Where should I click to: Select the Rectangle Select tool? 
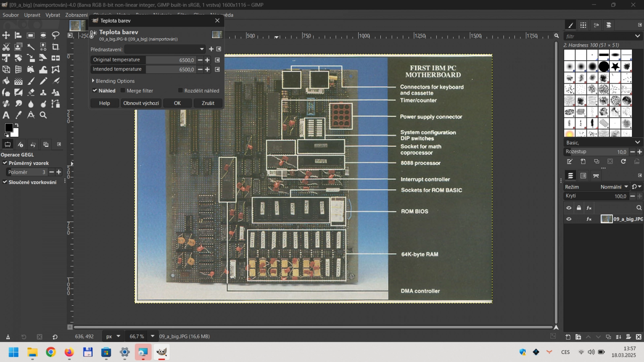[31, 35]
